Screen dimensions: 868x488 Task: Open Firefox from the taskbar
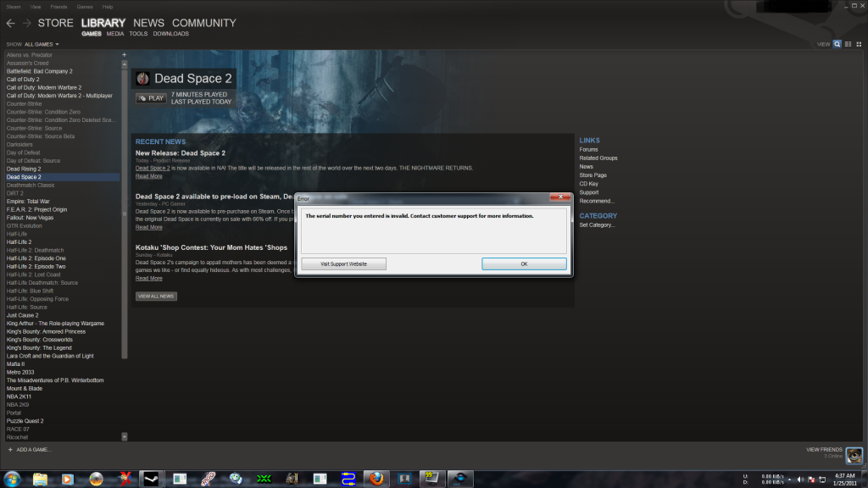click(376, 480)
